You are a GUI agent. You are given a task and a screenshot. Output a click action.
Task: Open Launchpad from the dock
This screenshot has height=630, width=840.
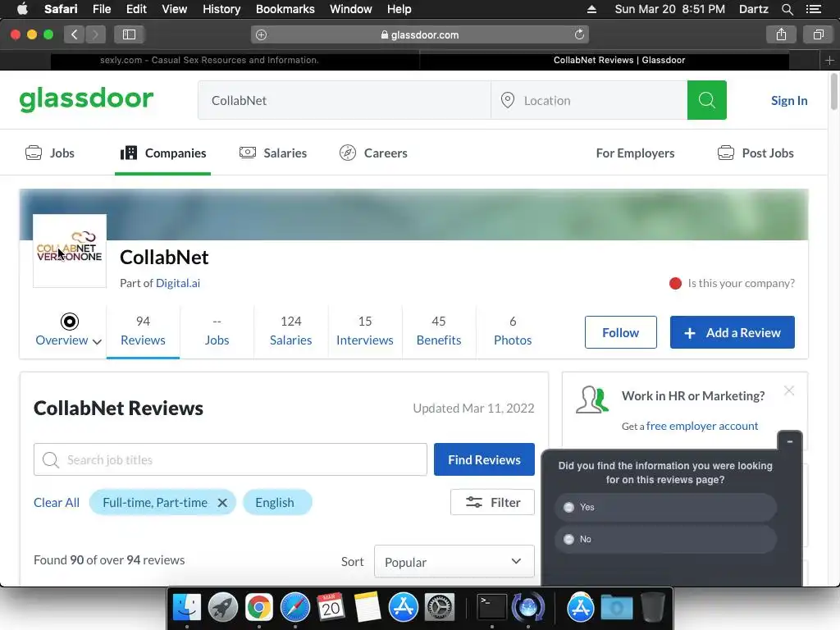[223, 608]
